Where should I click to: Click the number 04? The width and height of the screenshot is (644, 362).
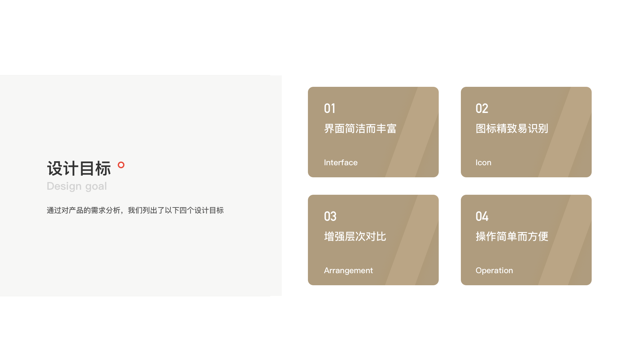coord(482,217)
